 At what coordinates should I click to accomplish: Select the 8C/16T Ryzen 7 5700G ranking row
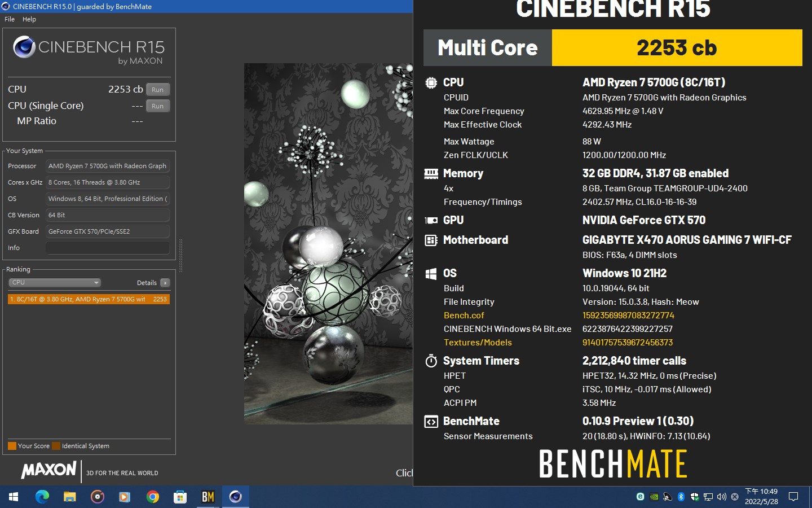tap(89, 299)
